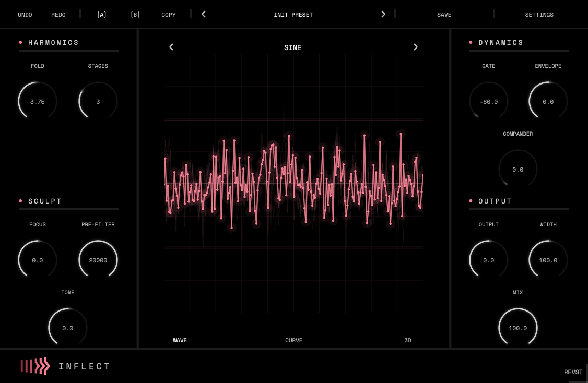Open the INIT PRESET preset list
This screenshot has width=588, height=383.
(293, 15)
